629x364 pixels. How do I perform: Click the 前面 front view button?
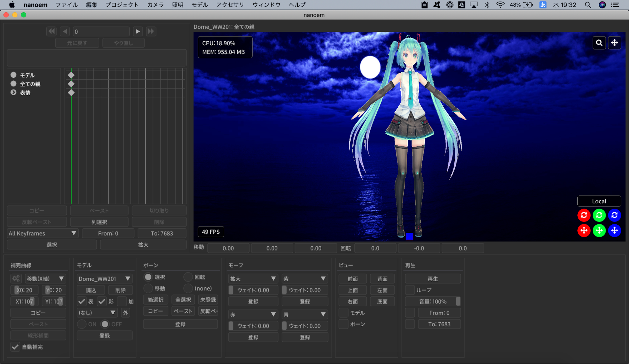(x=352, y=279)
